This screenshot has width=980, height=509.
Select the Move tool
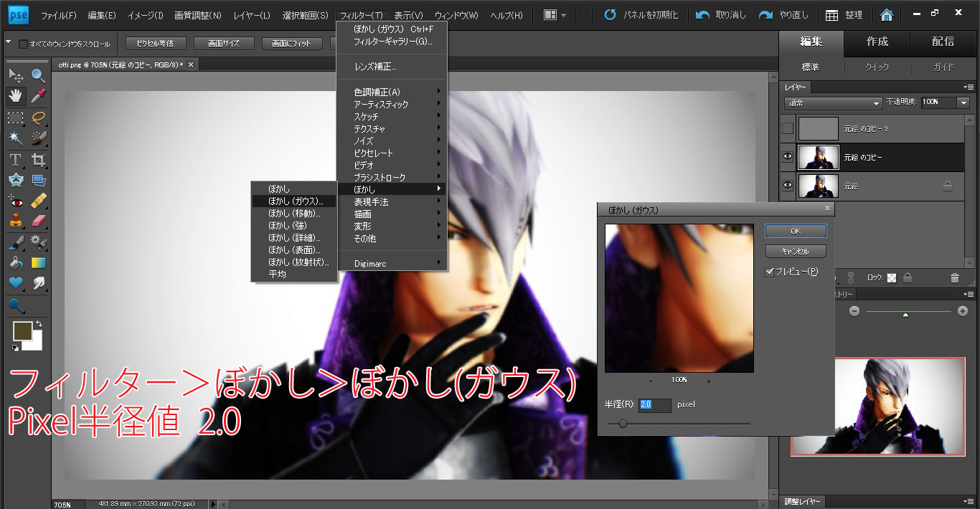[16, 75]
